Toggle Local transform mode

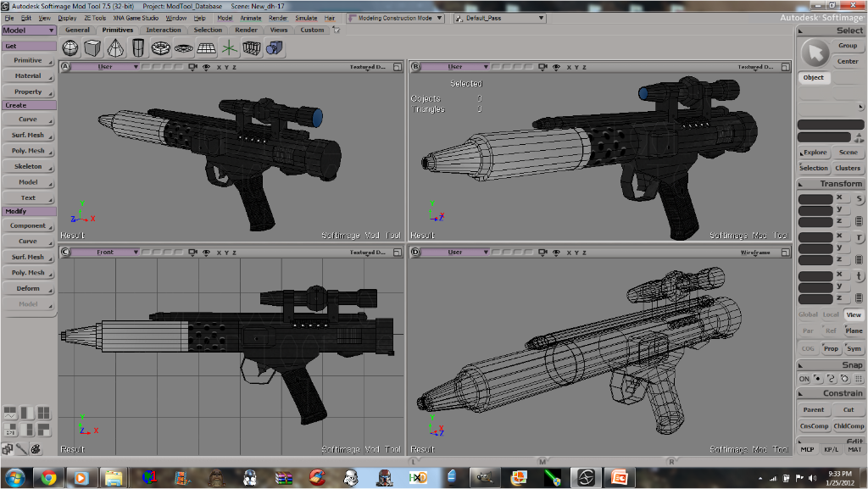point(831,314)
